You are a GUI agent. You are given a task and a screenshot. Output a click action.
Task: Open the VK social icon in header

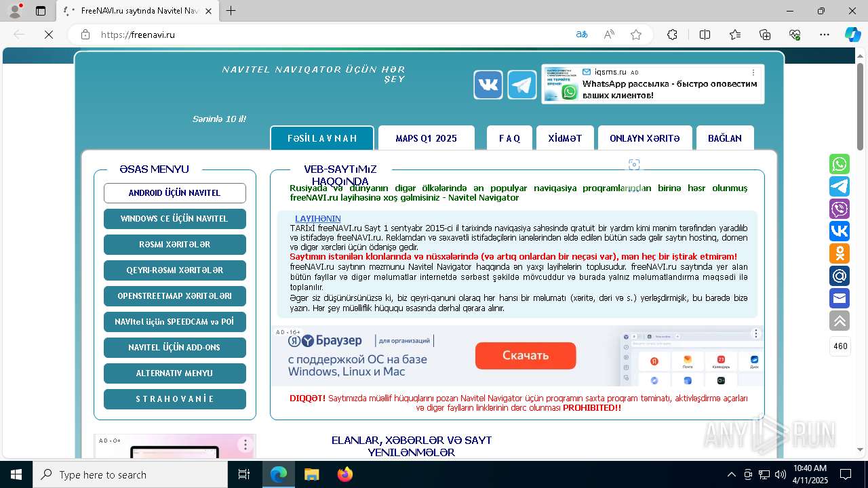(x=488, y=85)
